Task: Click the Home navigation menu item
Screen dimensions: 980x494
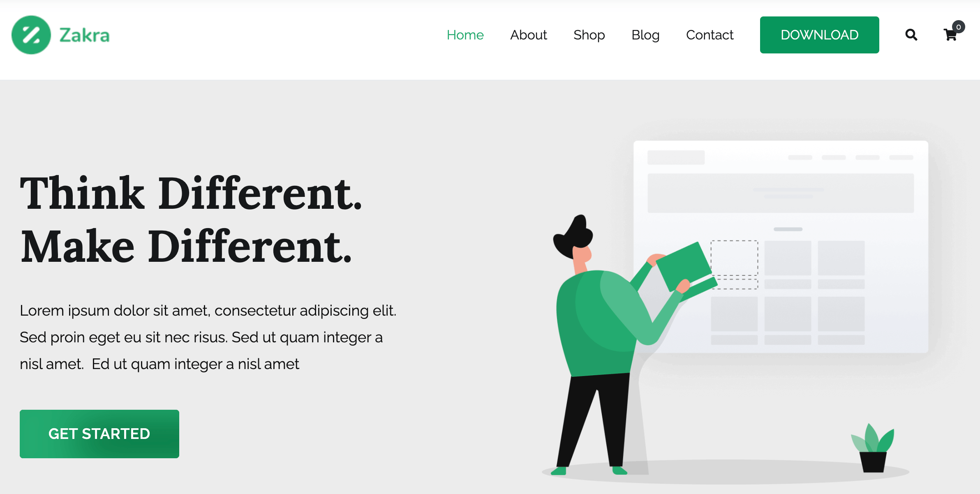Action: pos(466,35)
